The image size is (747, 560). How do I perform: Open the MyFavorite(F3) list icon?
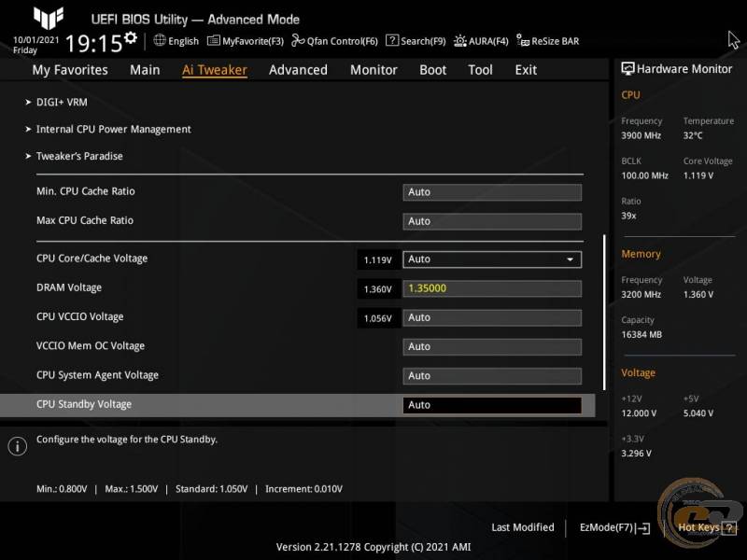tap(214, 41)
